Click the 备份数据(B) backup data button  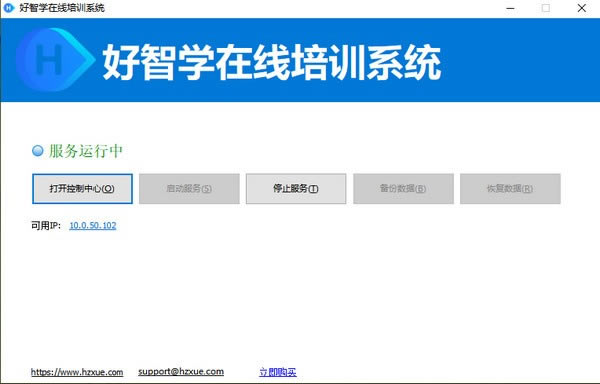[403, 189]
